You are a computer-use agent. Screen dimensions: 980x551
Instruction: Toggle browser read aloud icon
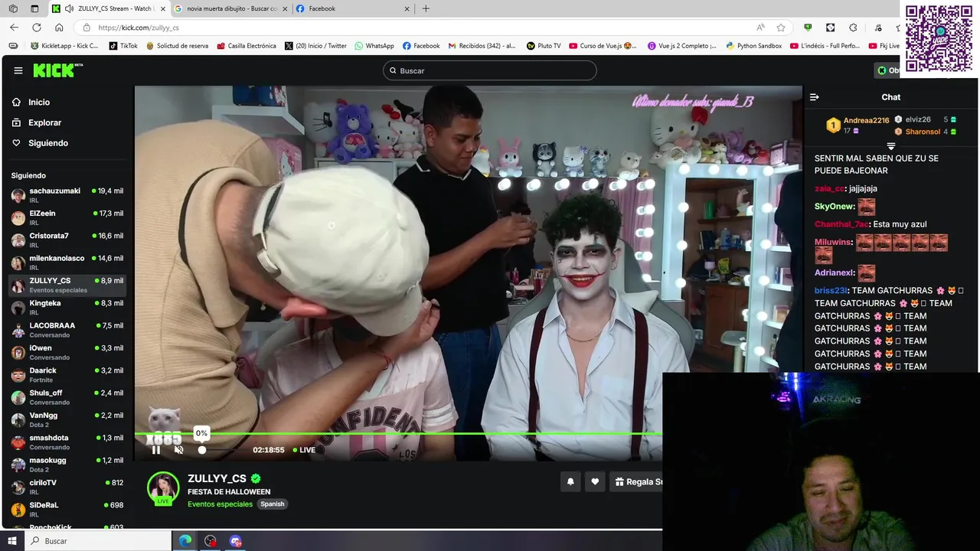click(760, 28)
